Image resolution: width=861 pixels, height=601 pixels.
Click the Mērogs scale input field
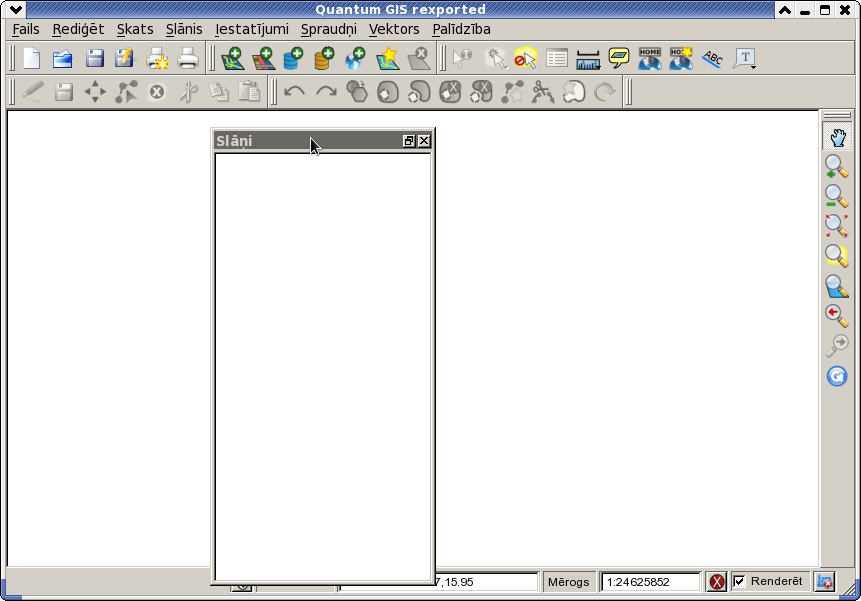(x=651, y=582)
